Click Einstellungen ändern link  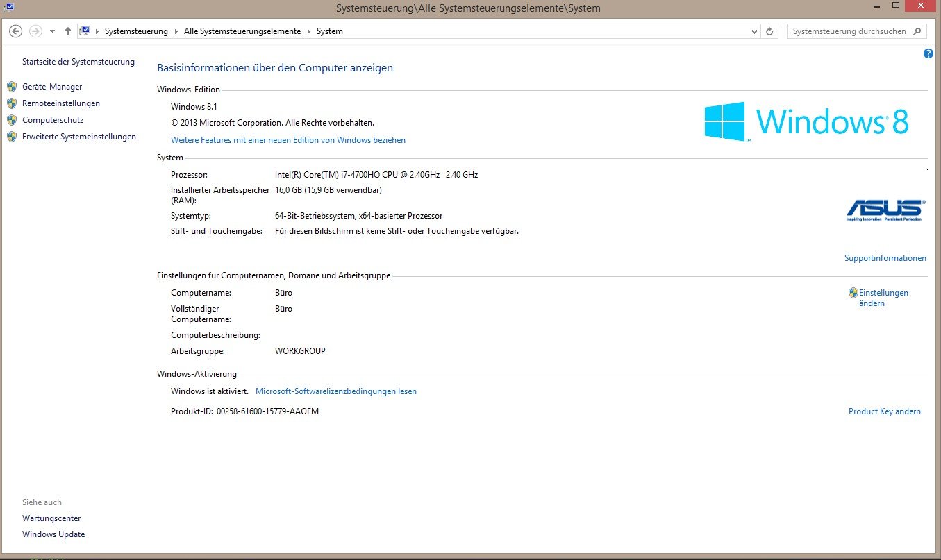(x=883, y=298)
